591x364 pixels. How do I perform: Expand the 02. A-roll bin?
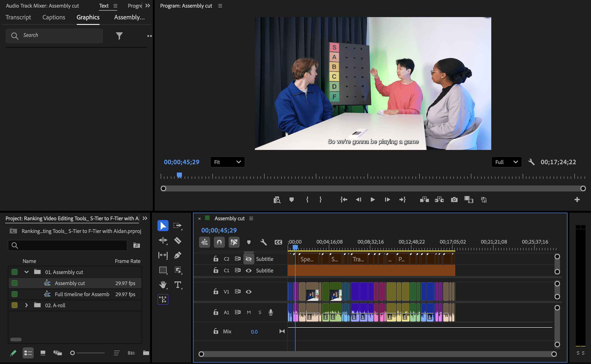27,305
